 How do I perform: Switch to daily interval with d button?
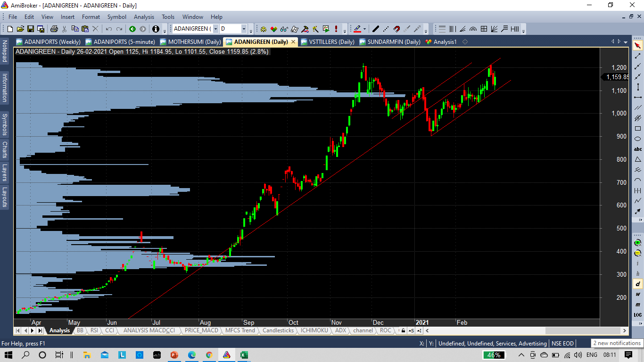(x=638, y=284)
